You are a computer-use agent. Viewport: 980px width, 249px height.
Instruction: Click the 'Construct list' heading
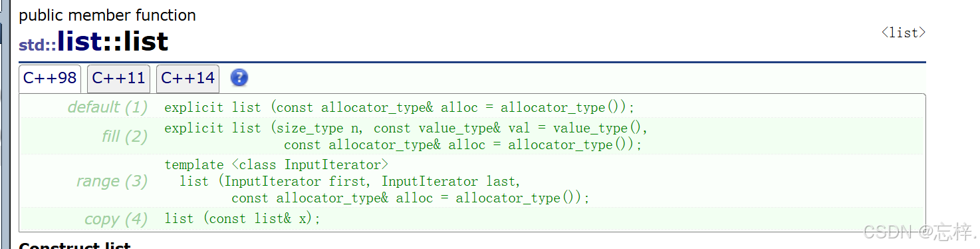tap(74, 245)
